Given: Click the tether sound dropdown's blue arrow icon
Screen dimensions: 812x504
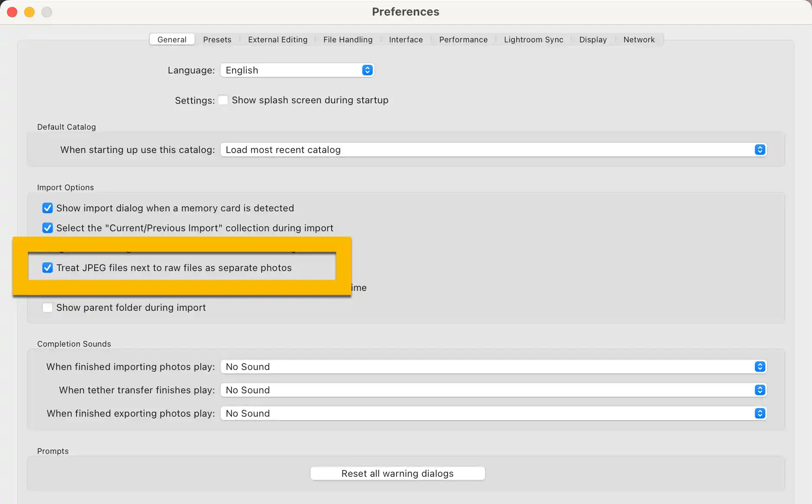Looking at the screenshot, I should pos(760,390).
